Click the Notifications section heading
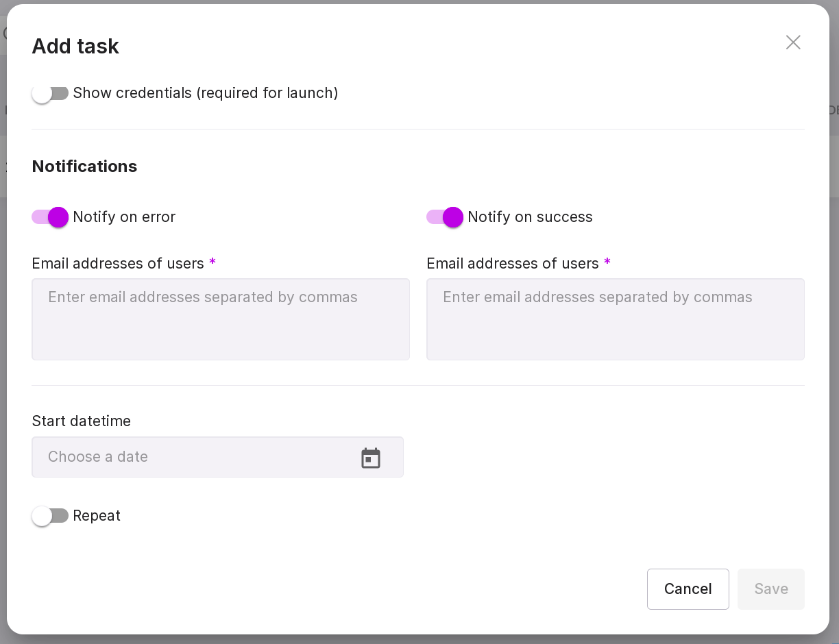839x644 pixels. pos(84,166)
